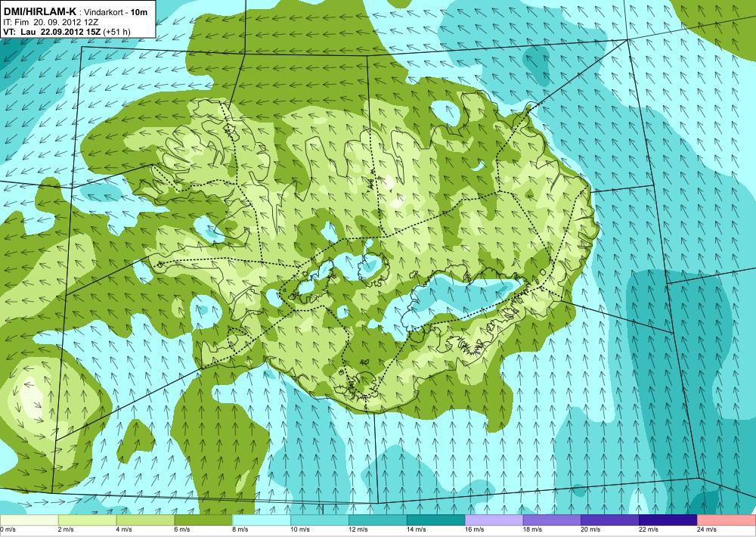
Task: Select the 16–18 m/s lavender legend swatch
Action: pos(494,520)
